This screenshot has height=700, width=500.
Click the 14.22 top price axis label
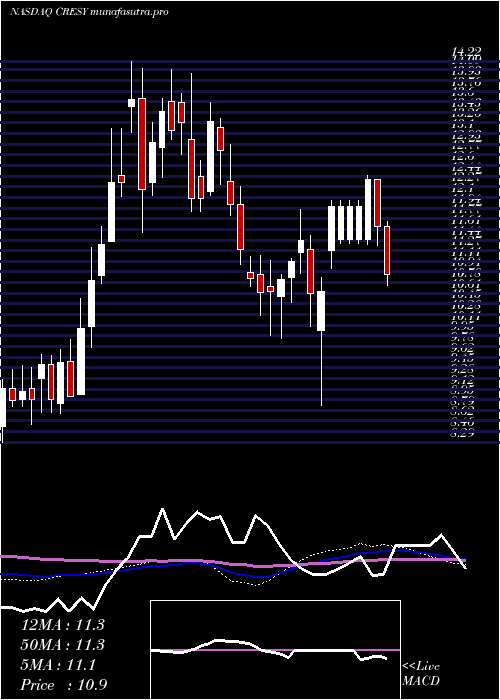click(x=467, y=52)
